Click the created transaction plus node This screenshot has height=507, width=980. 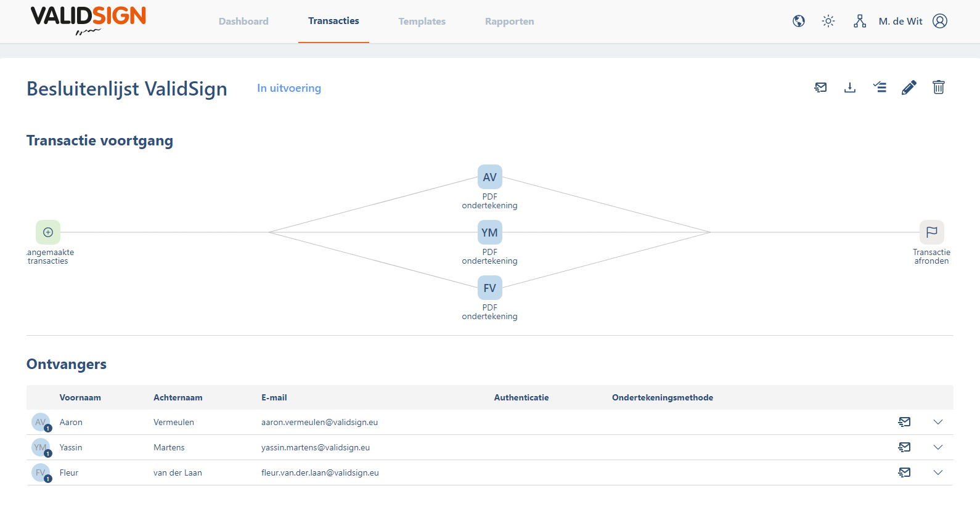pos(48,232)
